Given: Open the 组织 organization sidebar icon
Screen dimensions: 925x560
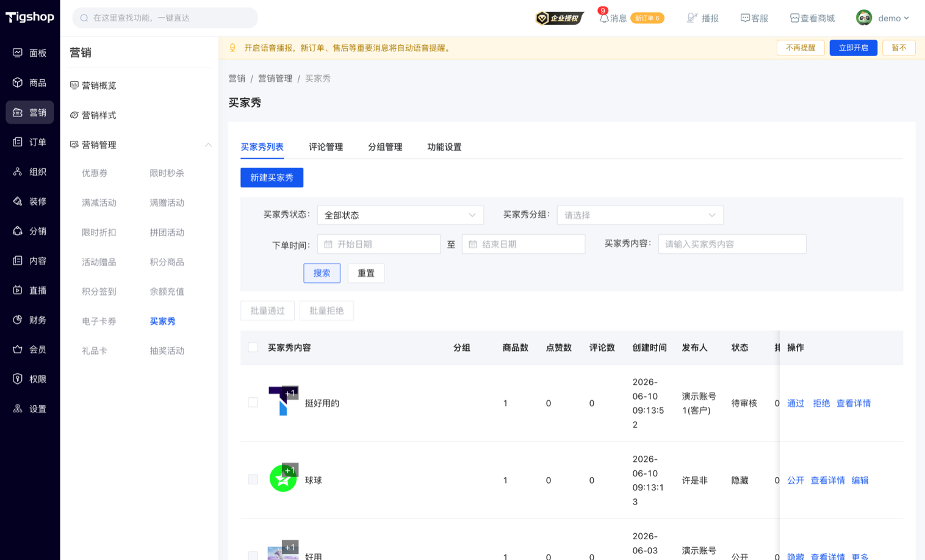Looking at the screenshot, I should click(18, 171).
